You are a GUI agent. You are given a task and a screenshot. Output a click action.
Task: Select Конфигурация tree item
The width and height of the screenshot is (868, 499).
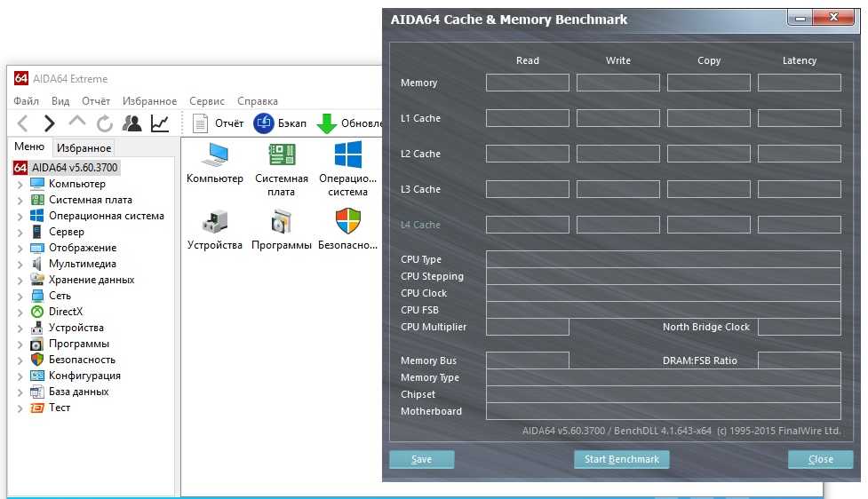point(84,375)
